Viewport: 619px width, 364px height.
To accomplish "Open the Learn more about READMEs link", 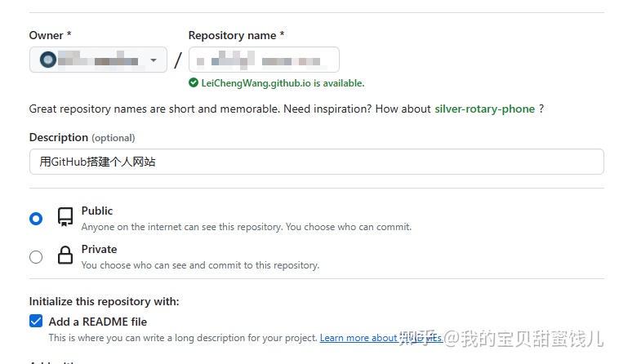I will coord(381,338).
